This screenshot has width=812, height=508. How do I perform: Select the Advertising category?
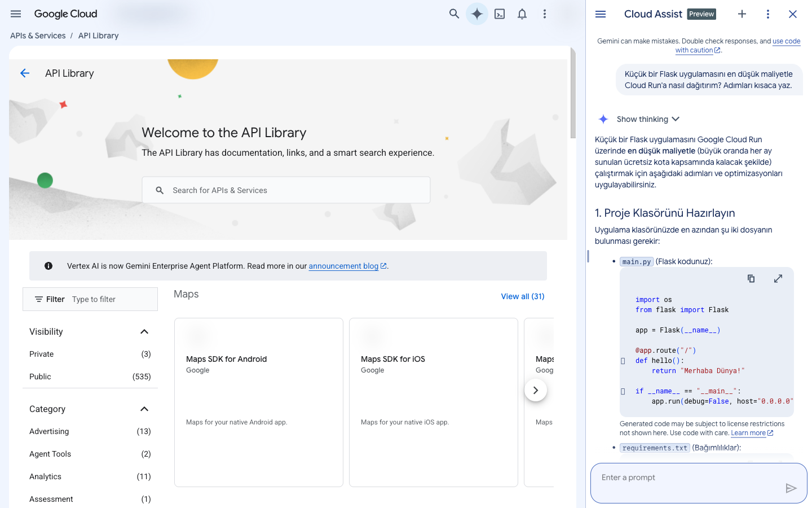pos(90,432)
